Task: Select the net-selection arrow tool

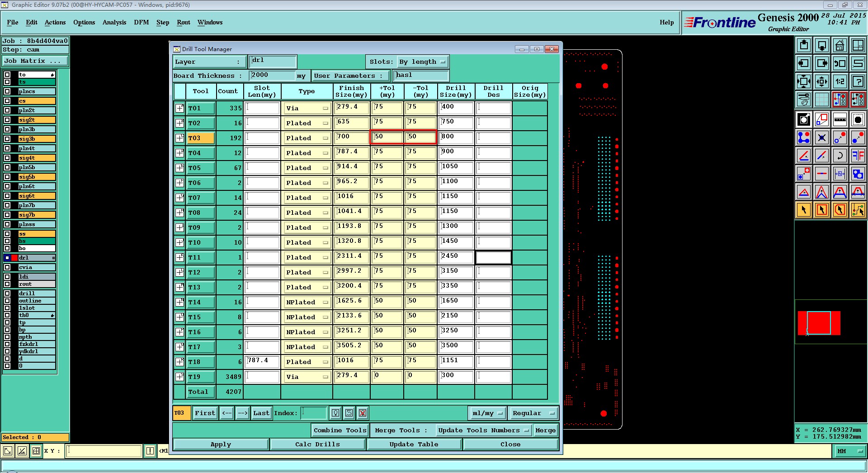Action: click(858, 210)
